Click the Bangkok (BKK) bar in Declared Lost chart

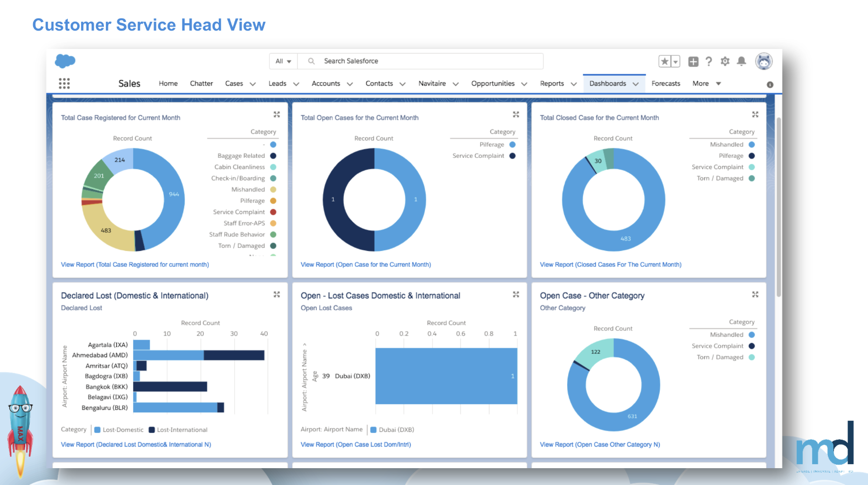(170, 387)
